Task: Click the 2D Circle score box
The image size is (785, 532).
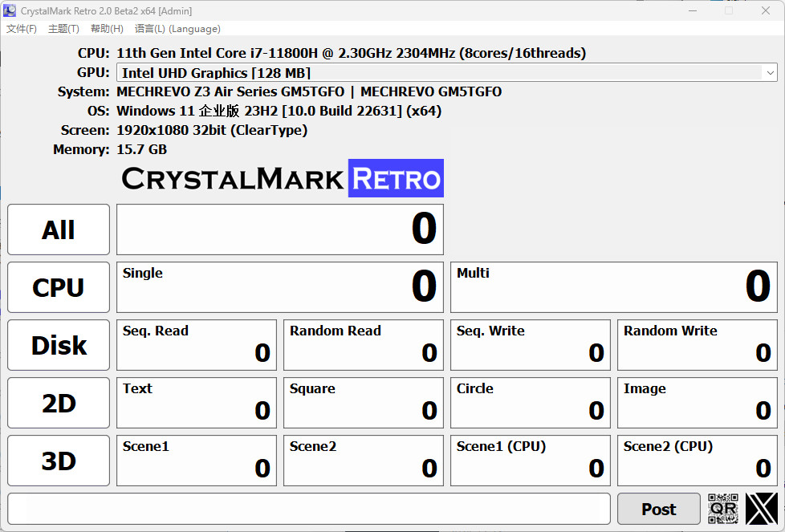Action: [x=531, y=403]
